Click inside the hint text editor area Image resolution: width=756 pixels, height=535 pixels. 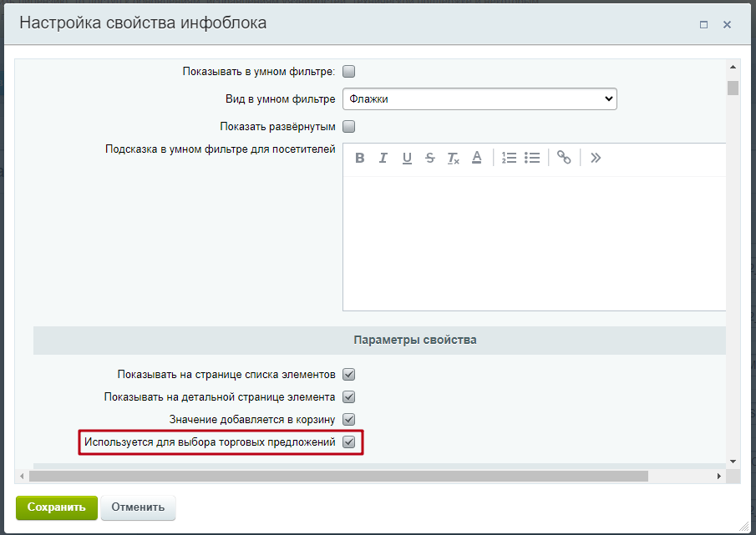[535, 243]
